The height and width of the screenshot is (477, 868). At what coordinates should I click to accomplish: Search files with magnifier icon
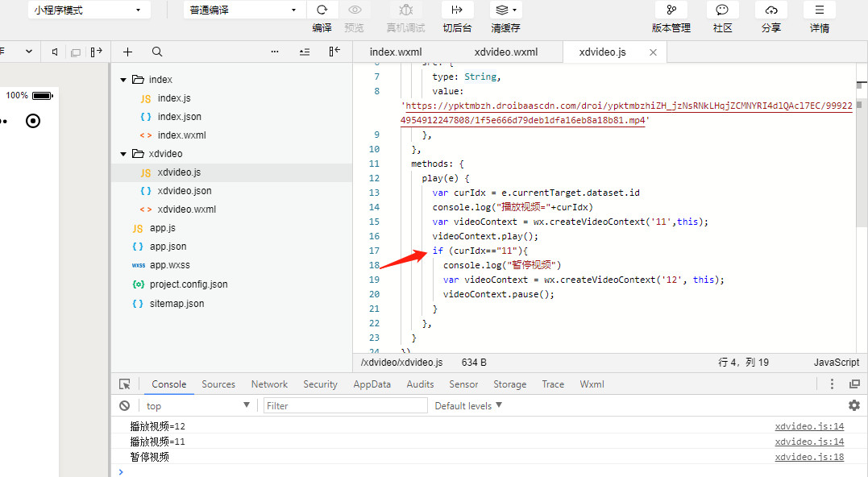click(157, 52)
